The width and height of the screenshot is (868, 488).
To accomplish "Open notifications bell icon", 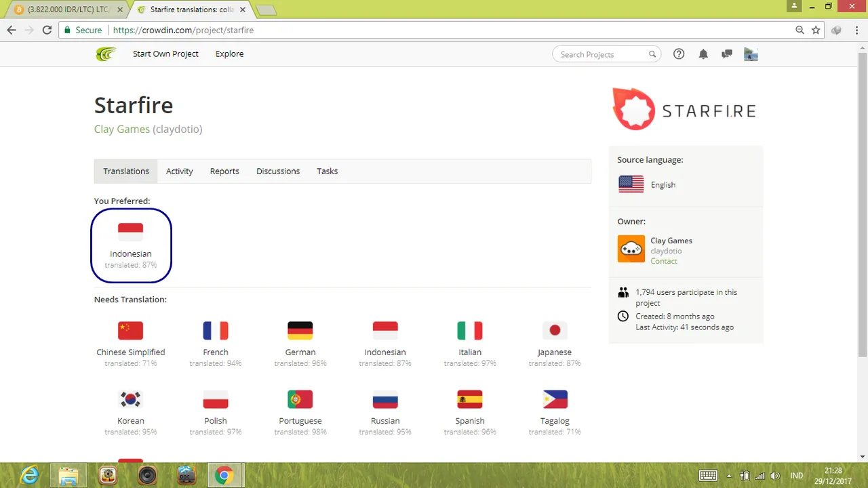I will pos(703,54).
